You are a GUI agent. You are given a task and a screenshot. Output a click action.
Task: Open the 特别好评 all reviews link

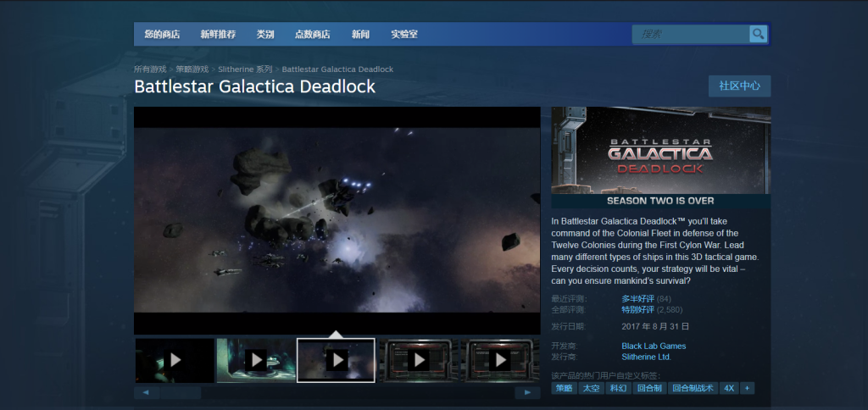(x=637, y=309)
